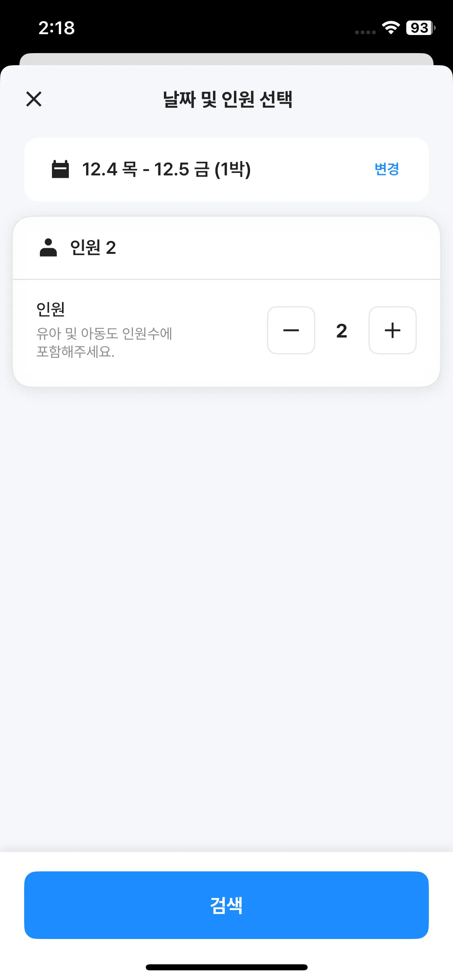
Task: Close the date and guest selection sheet
Action: [34, 99]
